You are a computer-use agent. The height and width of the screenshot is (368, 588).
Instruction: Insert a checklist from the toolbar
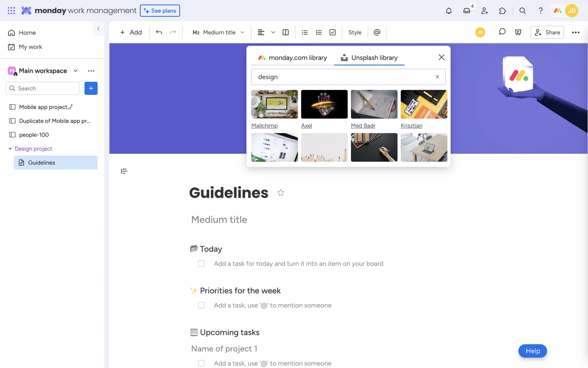pos(333,32)
